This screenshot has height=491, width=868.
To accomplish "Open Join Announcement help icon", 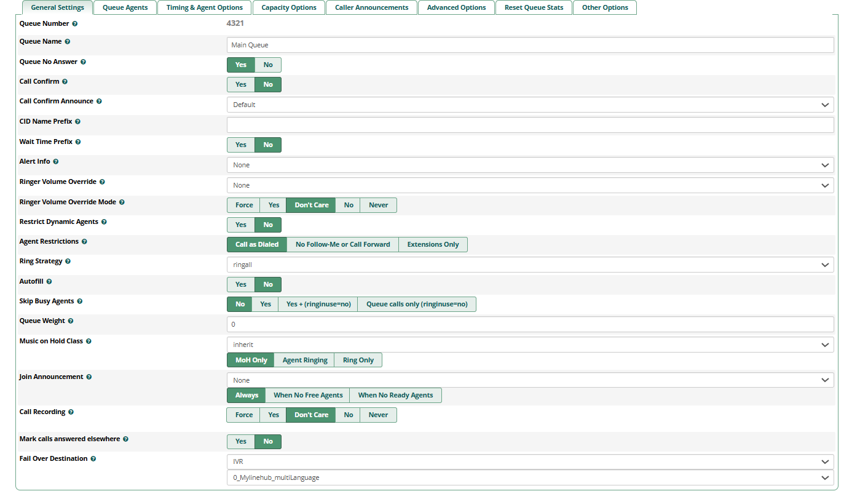I will coord(89,377).
